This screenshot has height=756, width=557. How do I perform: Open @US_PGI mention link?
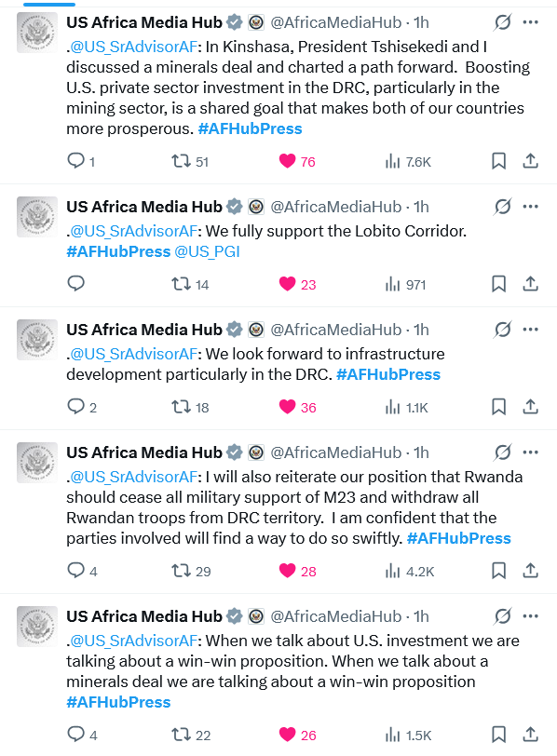[207, 251]
